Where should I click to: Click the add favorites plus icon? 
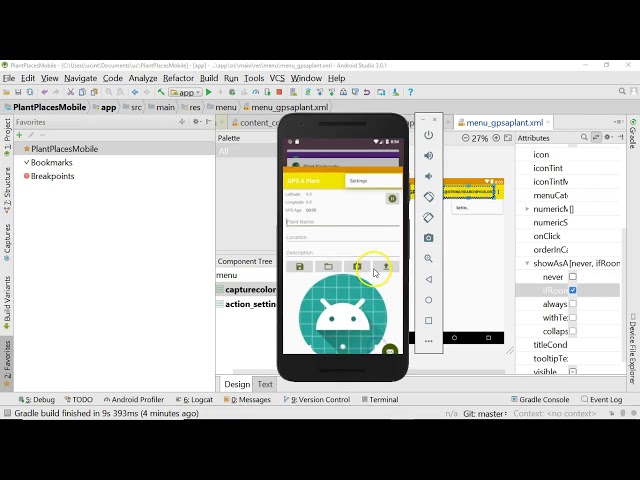pos(19,135)
